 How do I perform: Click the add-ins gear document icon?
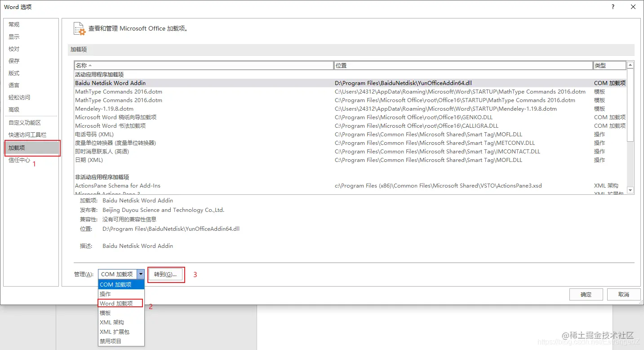click(x=79, y=28)
